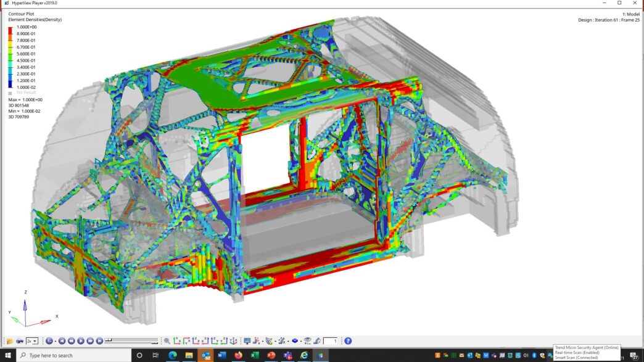Click the isometric view axis icon
Screen dimensions: 644x362
[x=233, y=340]
